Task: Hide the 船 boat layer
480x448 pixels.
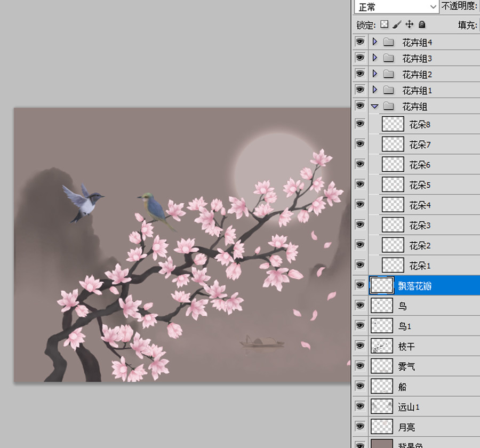Action: 360,386
